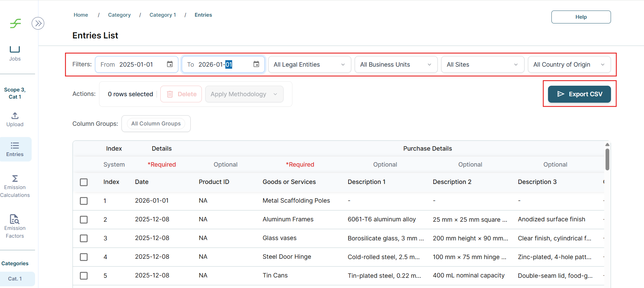644x288 pixels.
Task: Open Emission Calculations sigma icon
Action: [15, 179]
